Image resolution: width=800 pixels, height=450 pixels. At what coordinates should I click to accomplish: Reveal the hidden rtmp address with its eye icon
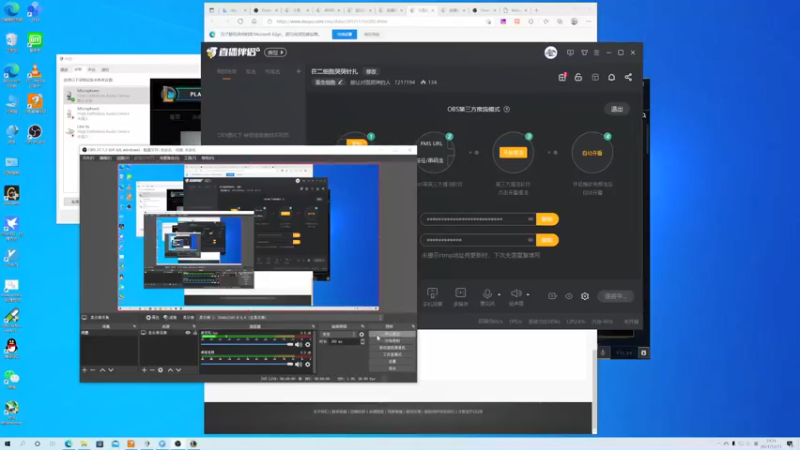coord(531,219)
